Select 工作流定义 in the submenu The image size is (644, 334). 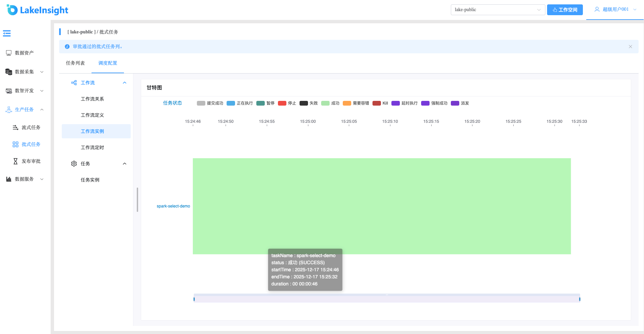click(92, 115)
